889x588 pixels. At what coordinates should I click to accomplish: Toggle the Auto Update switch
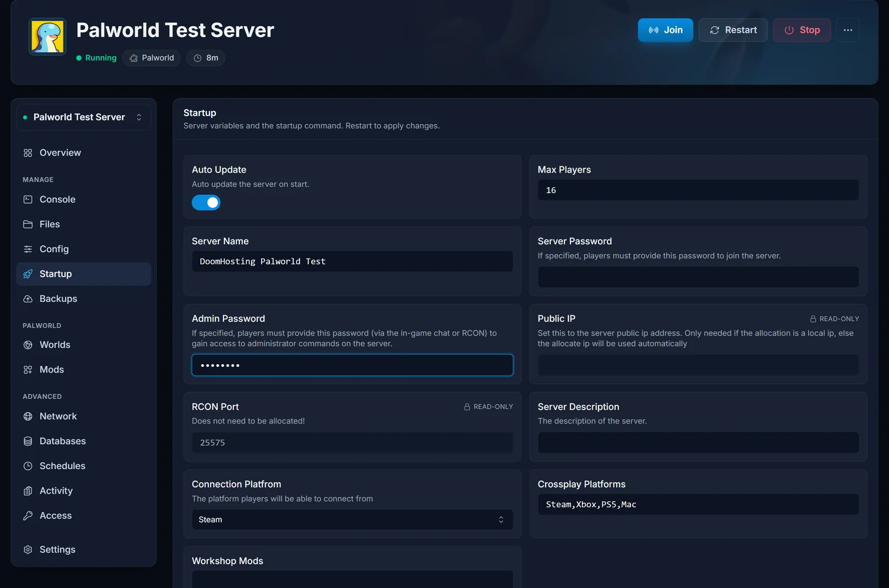206,203
